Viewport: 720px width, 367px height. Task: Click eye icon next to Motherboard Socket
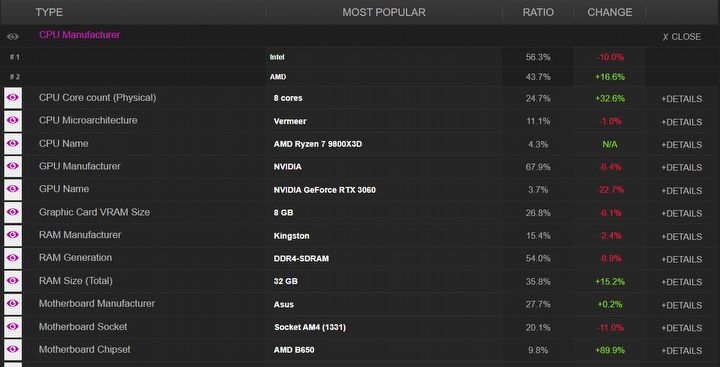pyautogui.click(x=13, y=327)
